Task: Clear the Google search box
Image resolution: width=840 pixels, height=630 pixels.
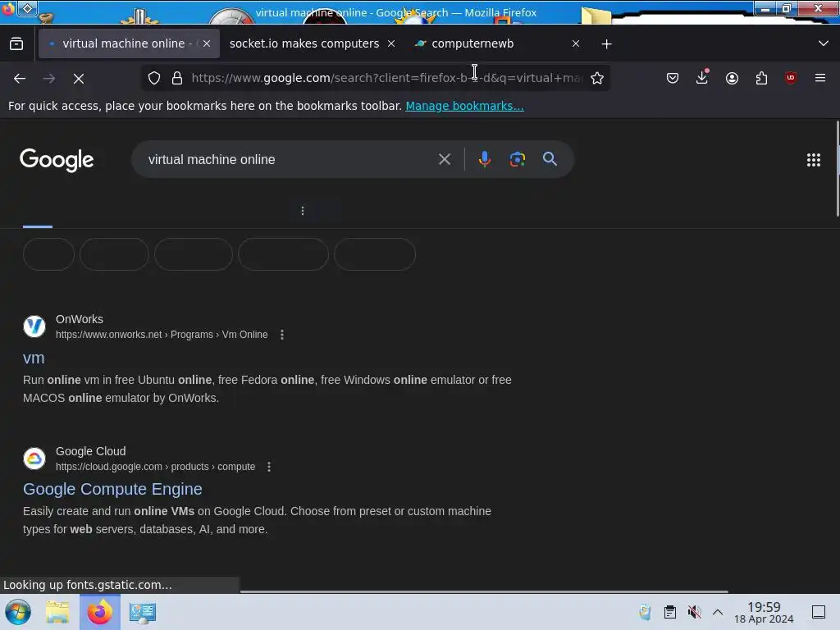Action: 444,159
